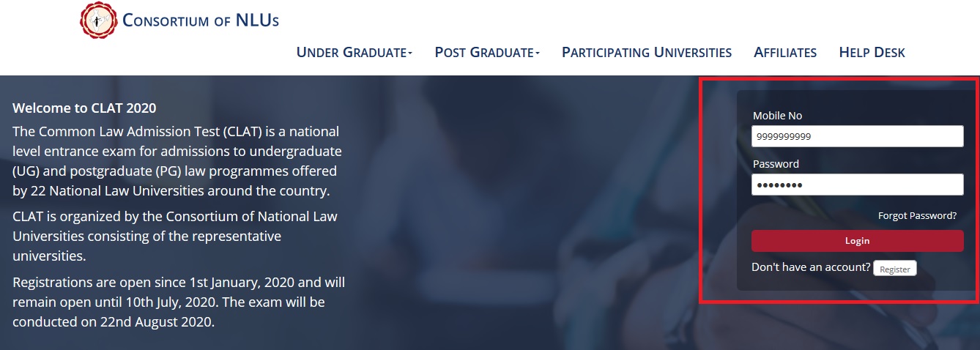
Task: Click the "Don't have an account?" text
Action: [811, 267]
